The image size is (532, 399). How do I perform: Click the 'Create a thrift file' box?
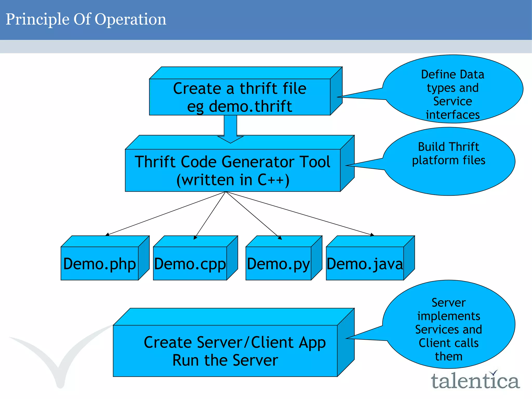click(240, 88)
